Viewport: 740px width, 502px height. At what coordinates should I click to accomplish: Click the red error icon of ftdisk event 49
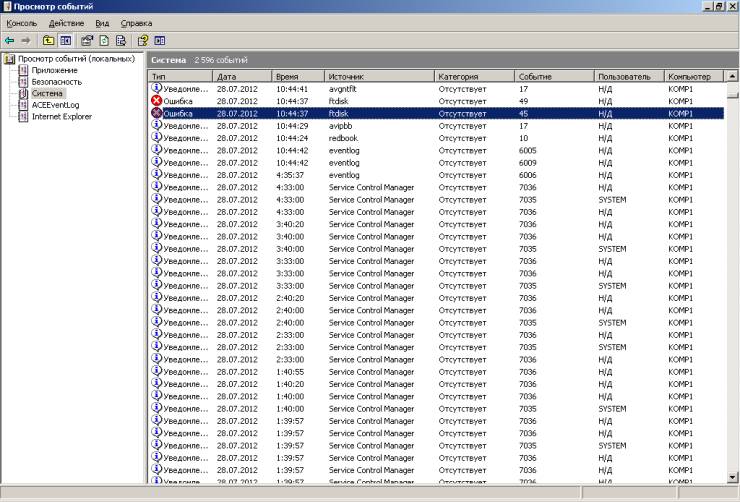(x=157, y=100)
